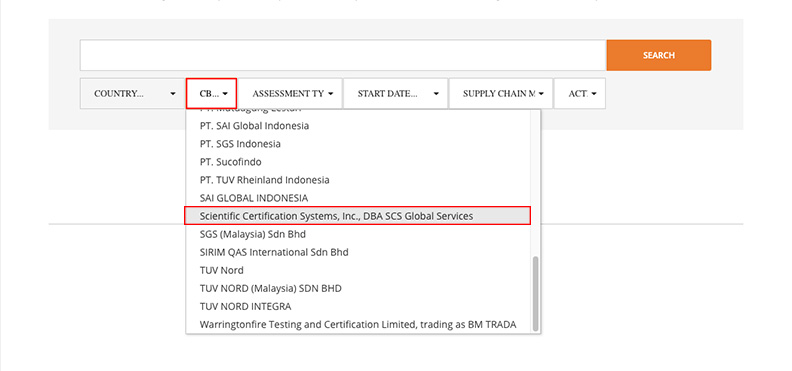Select PT. SGS Indonesia option
792x371 pixels.
pyautogui.click(x=359, y=144)
